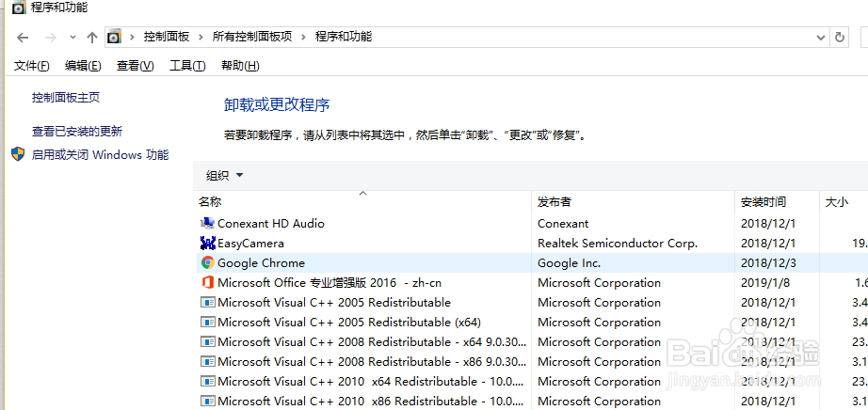The width and height of the screenshot is (868, 410).
Task: Click the Back navigation arrow
Action: [23, 37]
